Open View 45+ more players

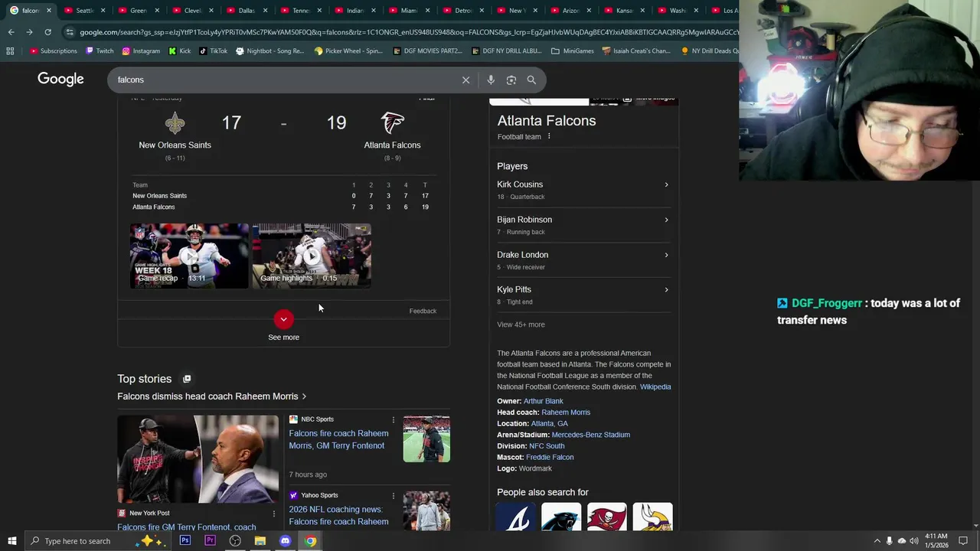click(x=521, y=324)
